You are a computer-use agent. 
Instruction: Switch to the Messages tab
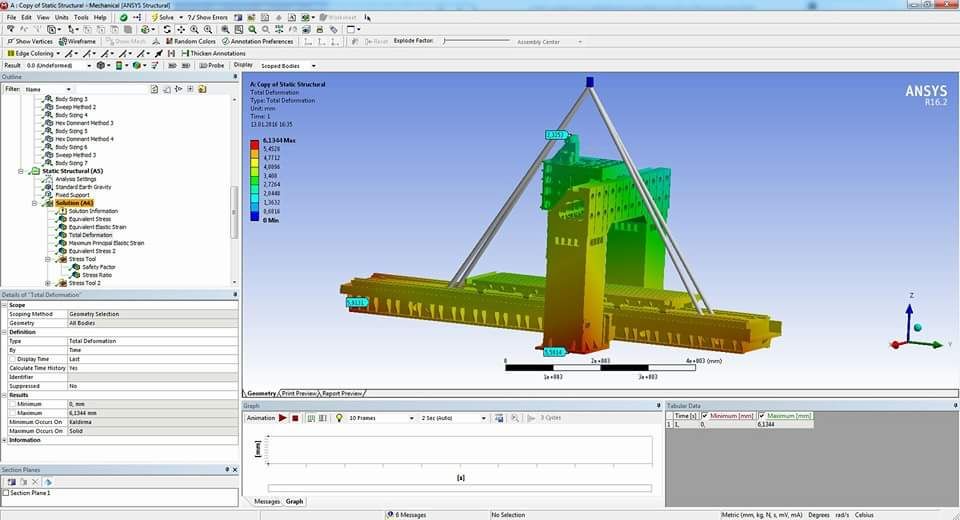click(266, 501)
